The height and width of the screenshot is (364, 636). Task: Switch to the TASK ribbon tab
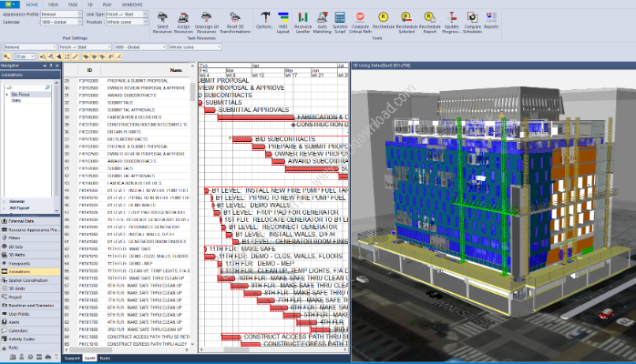click(73, 5)
